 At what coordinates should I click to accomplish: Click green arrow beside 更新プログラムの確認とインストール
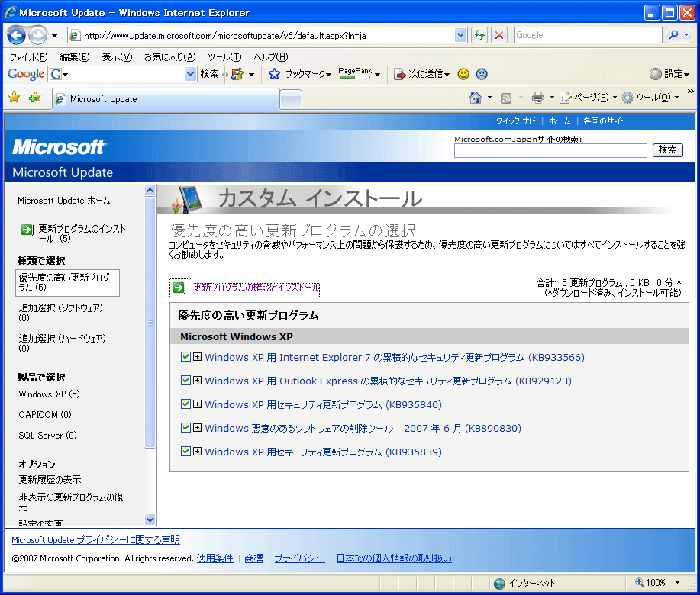click(179, 288)
